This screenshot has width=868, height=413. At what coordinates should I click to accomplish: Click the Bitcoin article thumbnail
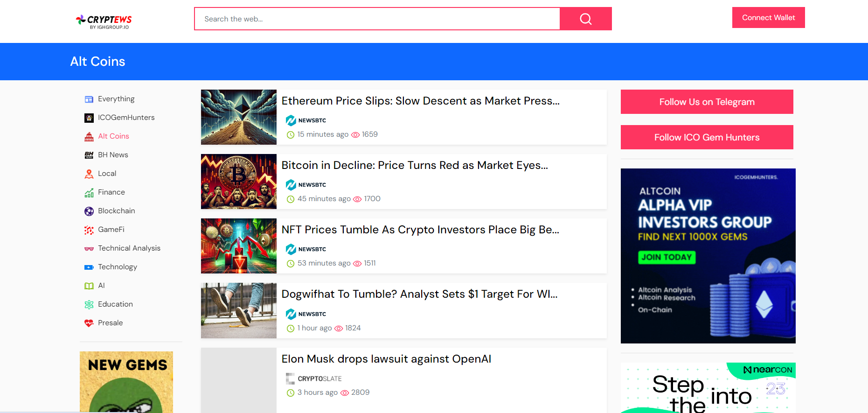pyautogui.click(x=239, y=182)
